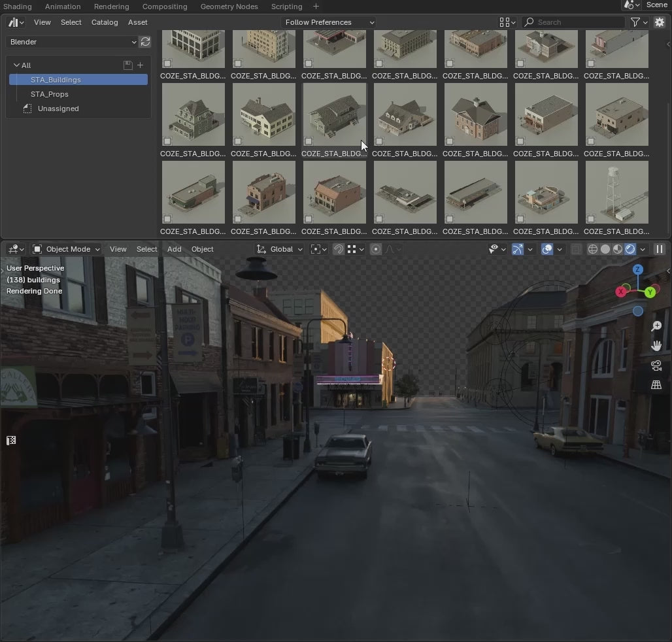Select the water tower building thumbnail

[616, 192]
